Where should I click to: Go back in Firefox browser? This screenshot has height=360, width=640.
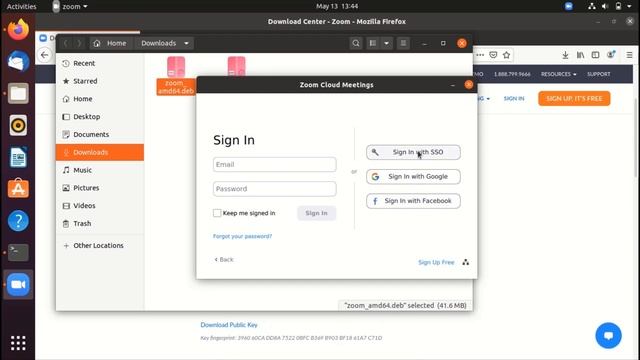(x=44, y=55)
